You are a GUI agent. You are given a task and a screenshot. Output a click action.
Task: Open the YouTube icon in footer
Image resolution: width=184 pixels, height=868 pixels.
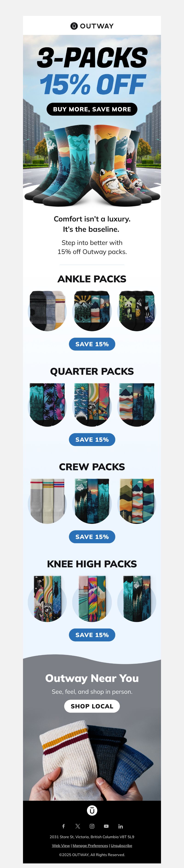(106, 826)
